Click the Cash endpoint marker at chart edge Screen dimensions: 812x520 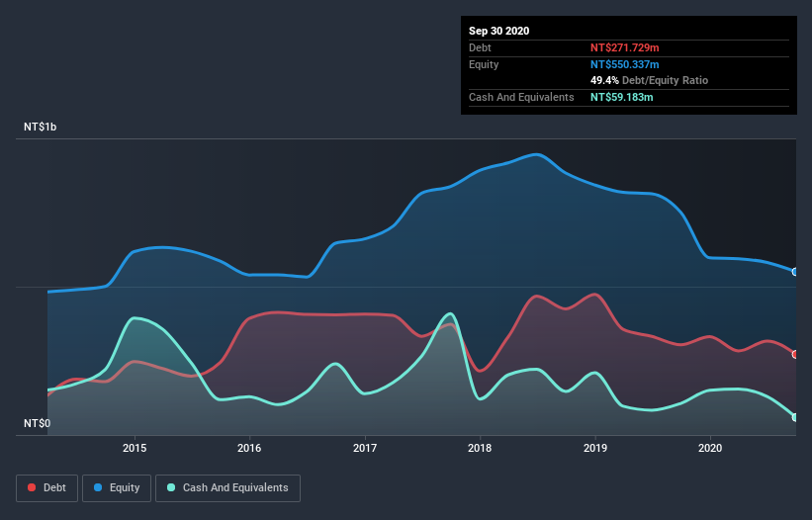[795, 417]
